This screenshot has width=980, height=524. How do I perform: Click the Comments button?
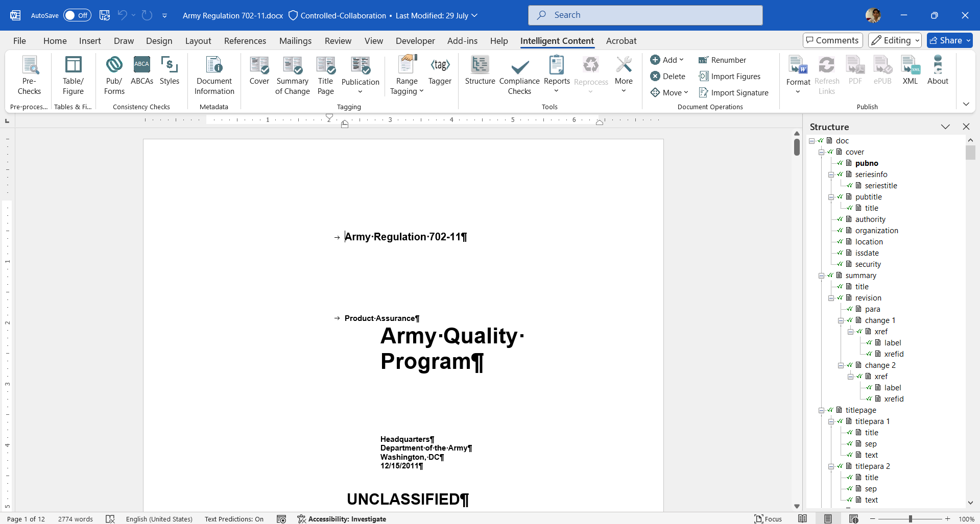(832, 40)
